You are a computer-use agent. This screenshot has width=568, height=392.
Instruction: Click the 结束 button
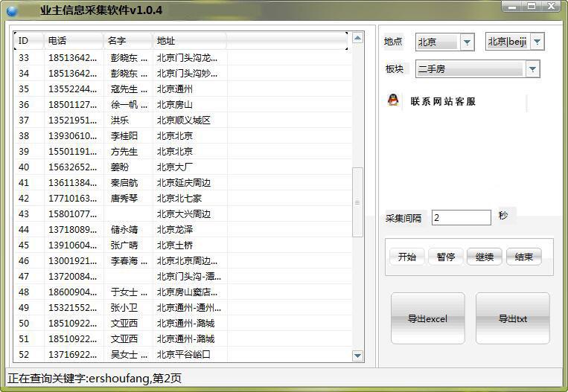coord(523,257)
